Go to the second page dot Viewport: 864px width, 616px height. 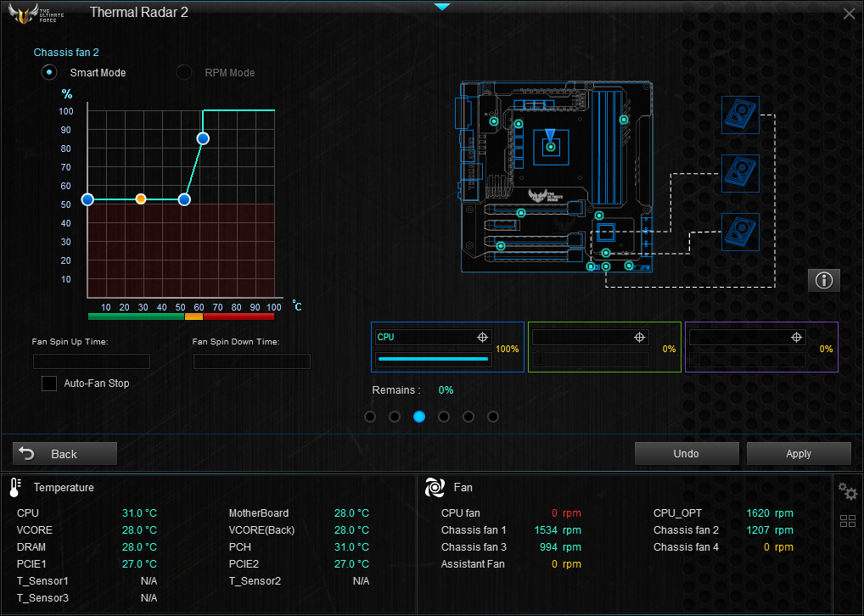[x=395, y=417]
